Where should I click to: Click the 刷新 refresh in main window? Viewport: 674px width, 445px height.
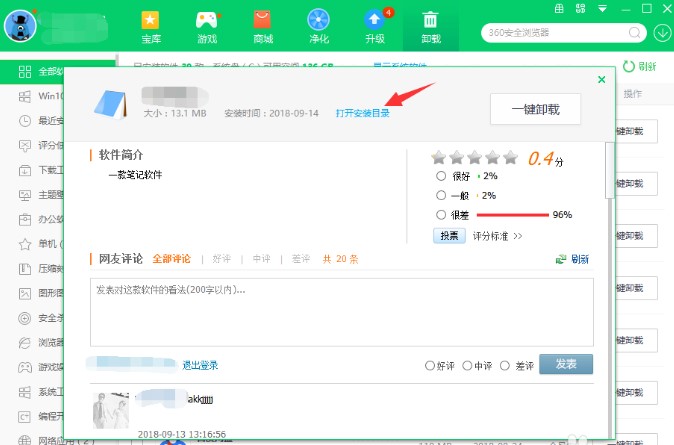pyautogui.click(x=640, y=67)
